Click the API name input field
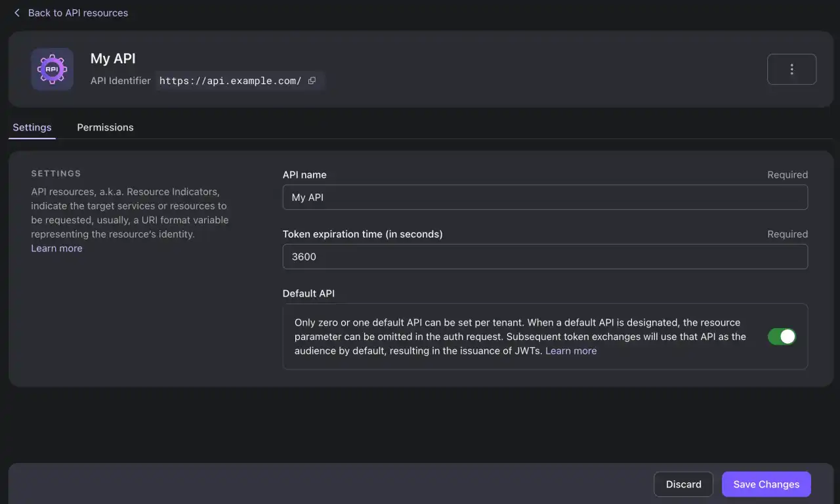The image size is (840, 504). coord(545,197)
